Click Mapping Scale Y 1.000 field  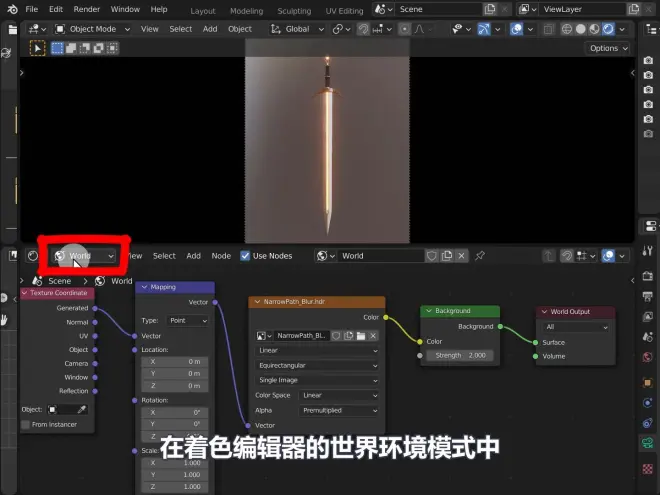[x=175, y=475]
